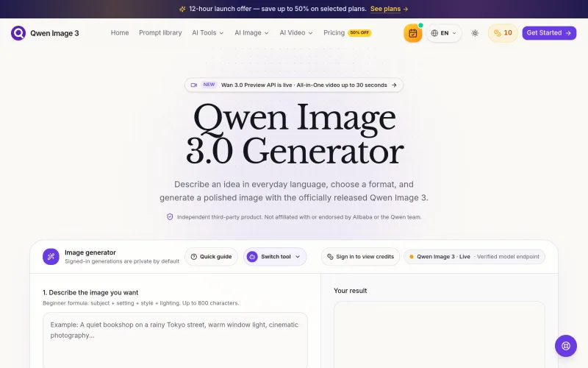Screen dimensions: 588x368
Task: Expand the AI Video menu
Action: coord(296,33)
